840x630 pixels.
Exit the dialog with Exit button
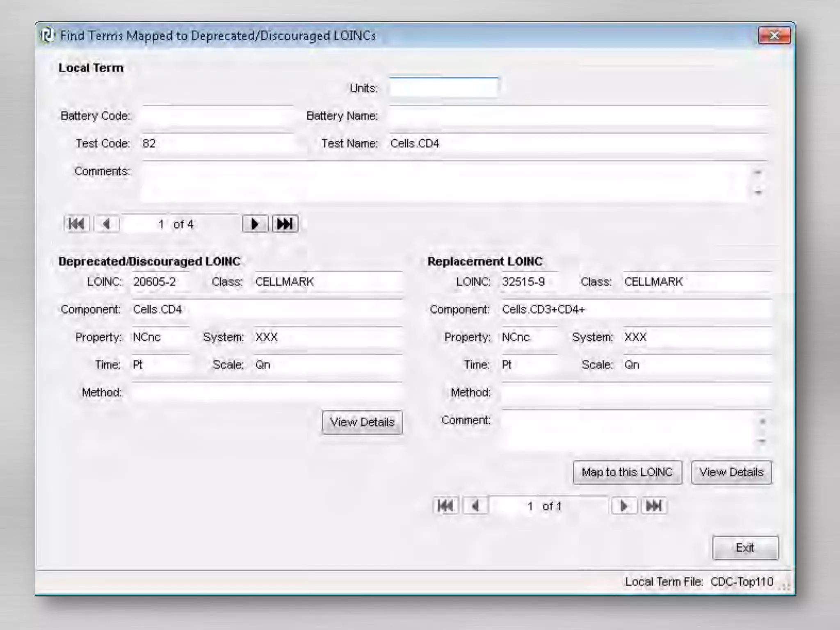pyautogui.click(x=745, y=548)
